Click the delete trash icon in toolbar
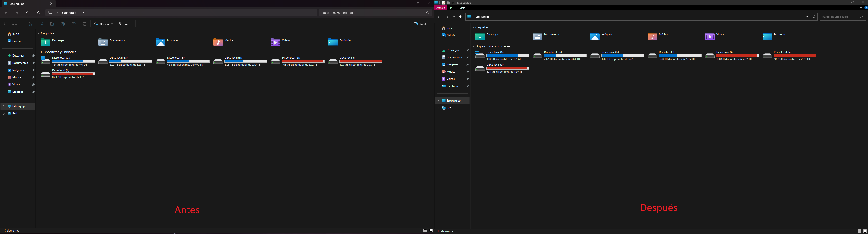 [x=85, y=24]
